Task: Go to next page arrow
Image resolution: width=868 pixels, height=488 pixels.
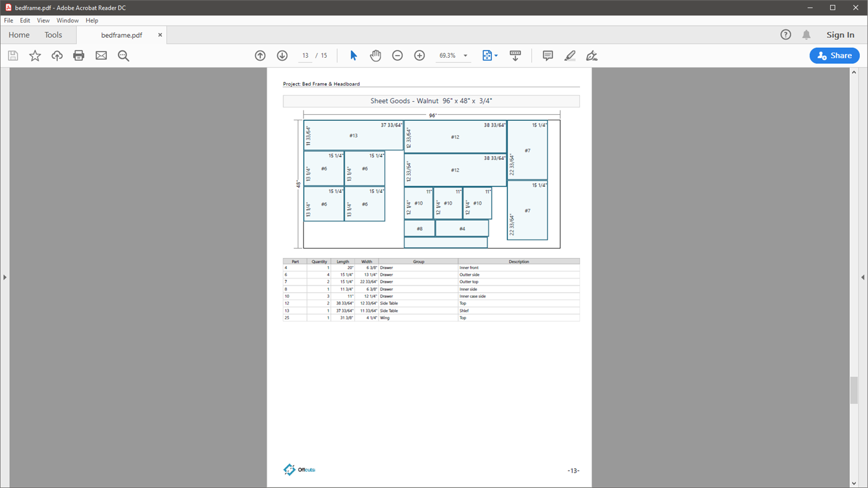Action: (282, 56)
